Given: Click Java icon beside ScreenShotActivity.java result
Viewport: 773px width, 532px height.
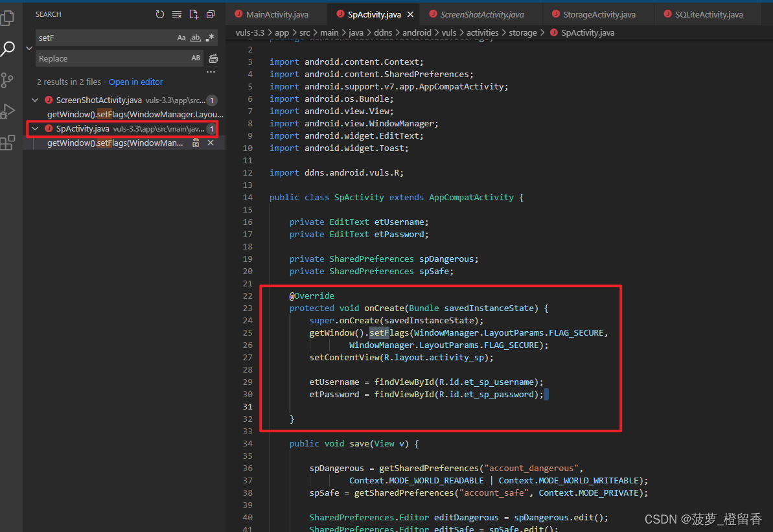Looking at the screenshot, I should click(x=49, y=100).
